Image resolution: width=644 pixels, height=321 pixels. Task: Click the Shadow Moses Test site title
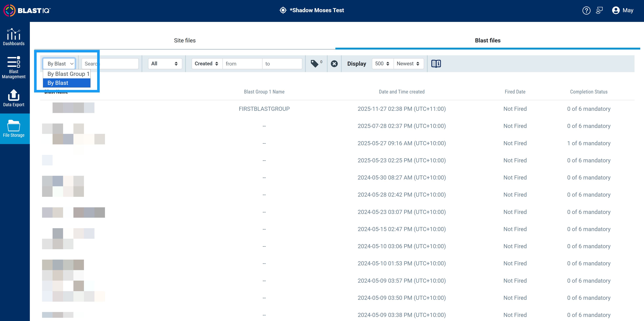(x=317, y=10)
